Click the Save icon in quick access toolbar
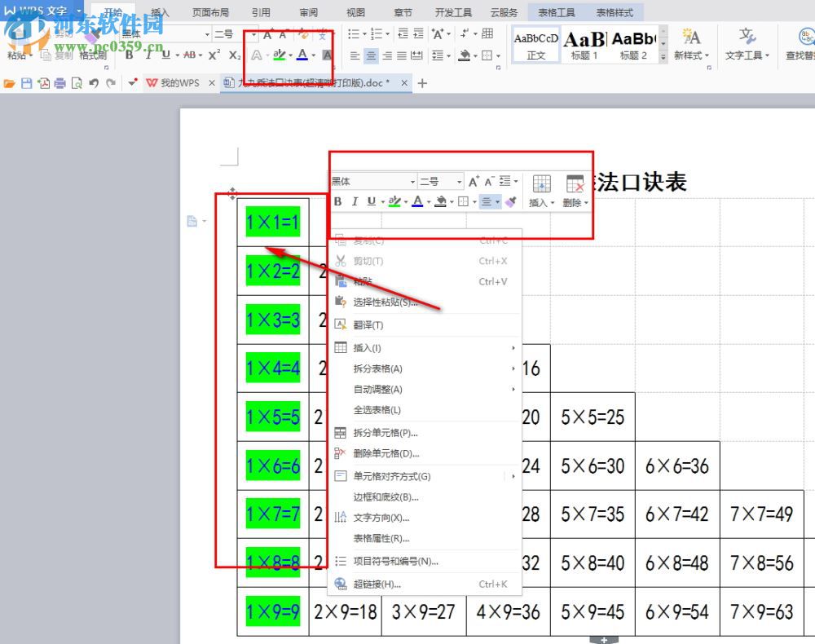Viewport: 815px width, 644px height. pos(26,82)
